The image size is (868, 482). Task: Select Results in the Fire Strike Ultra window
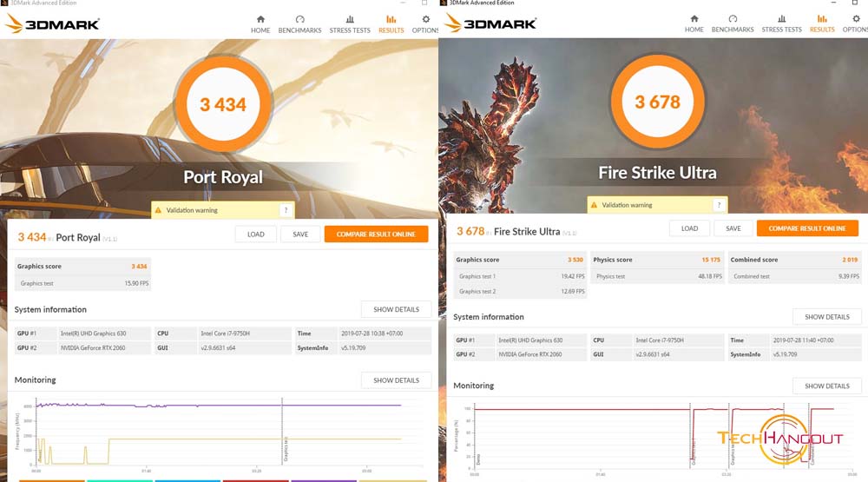point(822,23)
